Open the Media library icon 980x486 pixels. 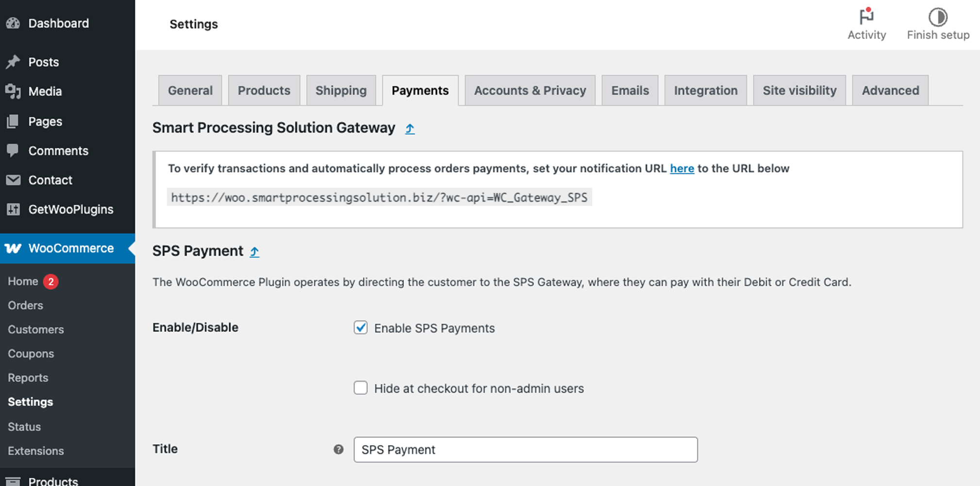[13, 91]
